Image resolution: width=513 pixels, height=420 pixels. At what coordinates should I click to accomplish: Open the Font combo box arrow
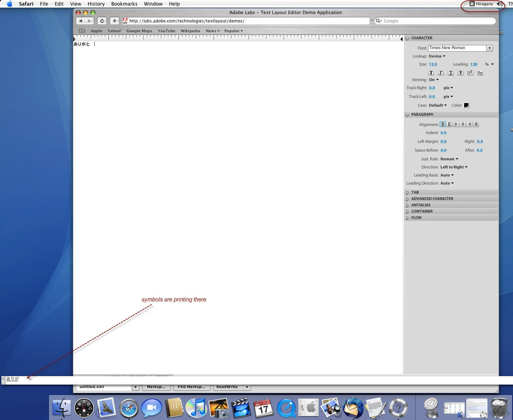[x=490, y=48]
